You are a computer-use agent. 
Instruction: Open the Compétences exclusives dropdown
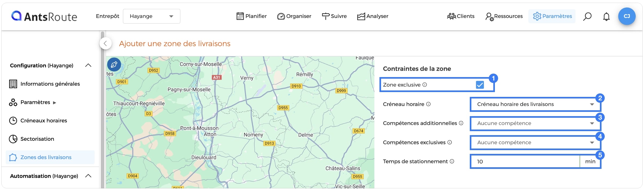(x=535, y=143)
